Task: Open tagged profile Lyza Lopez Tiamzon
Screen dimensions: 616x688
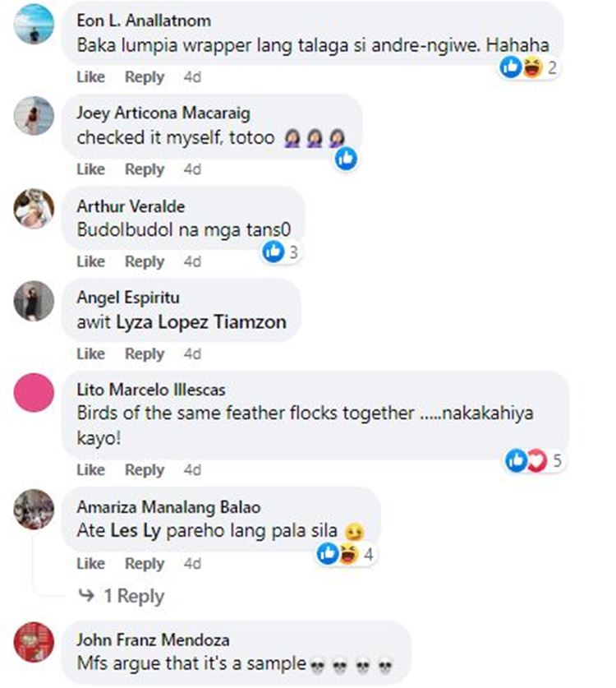Action: (201, 322)
